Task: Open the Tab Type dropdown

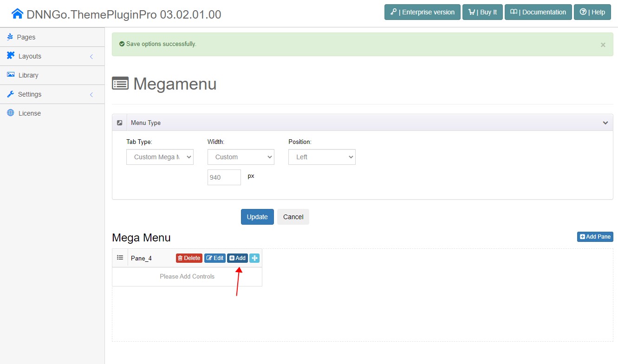Action: [160, 157]
